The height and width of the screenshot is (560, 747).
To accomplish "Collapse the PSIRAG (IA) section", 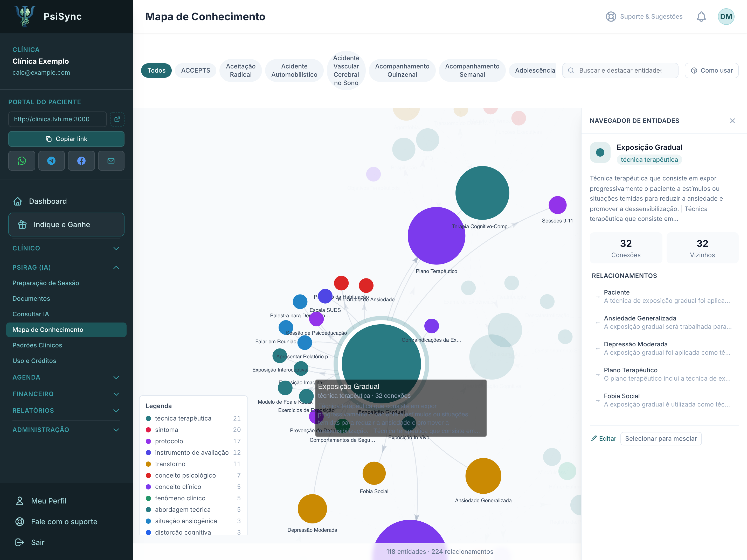I will point(66,267).
